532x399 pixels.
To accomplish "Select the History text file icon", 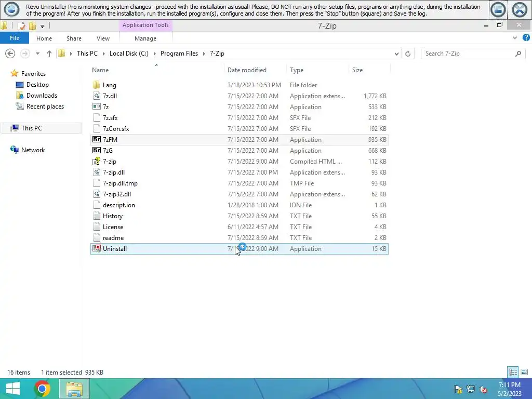I will pos(97,216).
